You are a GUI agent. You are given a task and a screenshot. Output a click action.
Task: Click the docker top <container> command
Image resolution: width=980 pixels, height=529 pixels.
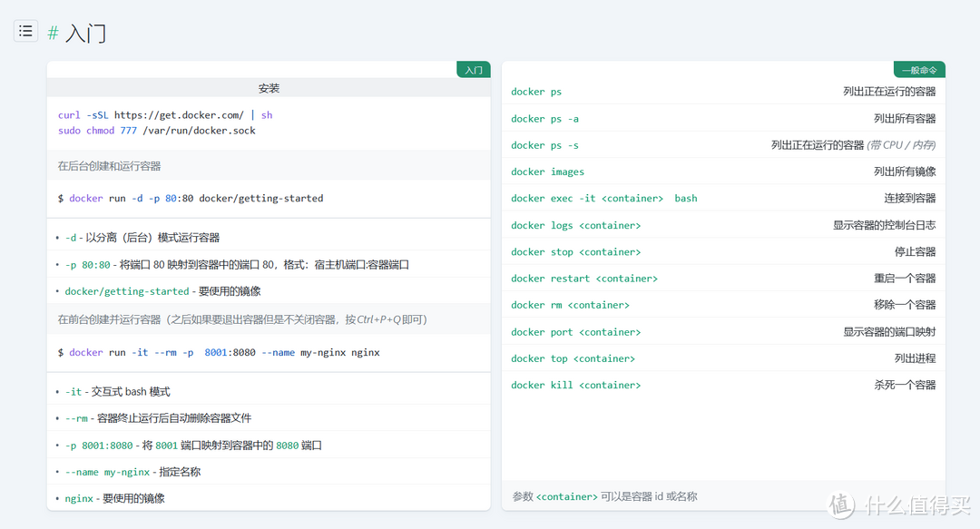click(573, 358)
